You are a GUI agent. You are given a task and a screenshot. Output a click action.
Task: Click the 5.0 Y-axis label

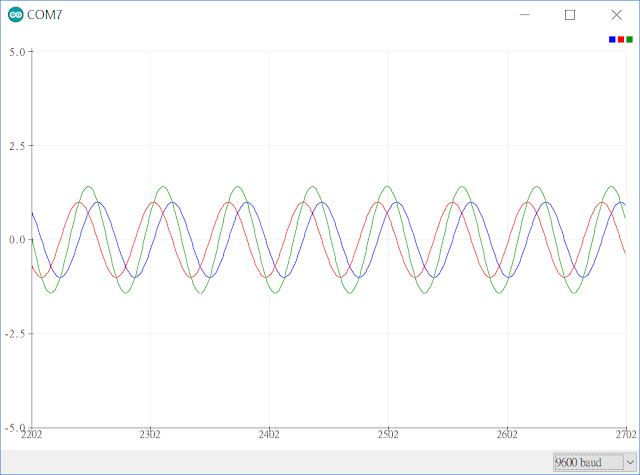17,52
